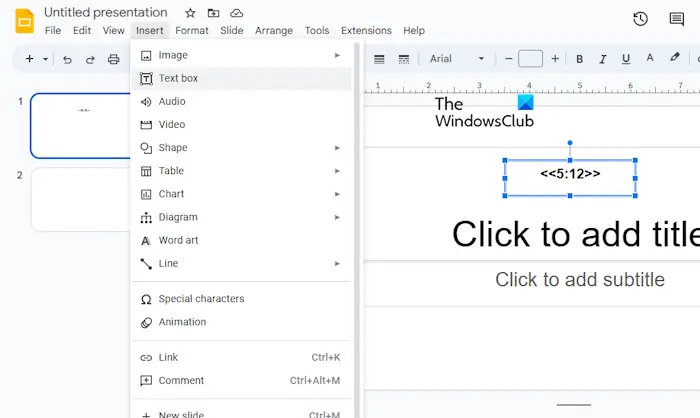Open the text color picker

click(x=650, y=58)
